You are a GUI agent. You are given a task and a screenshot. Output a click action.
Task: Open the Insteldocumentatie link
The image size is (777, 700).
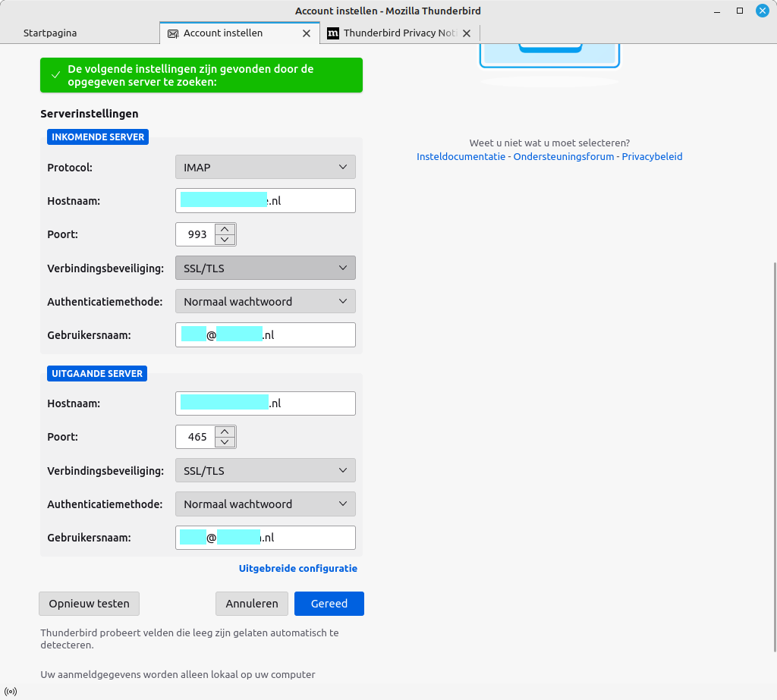[x=461, y=156]
